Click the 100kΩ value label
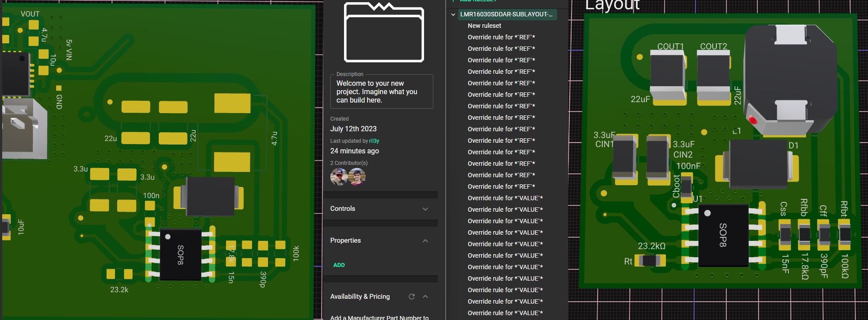 click(845, 266)
